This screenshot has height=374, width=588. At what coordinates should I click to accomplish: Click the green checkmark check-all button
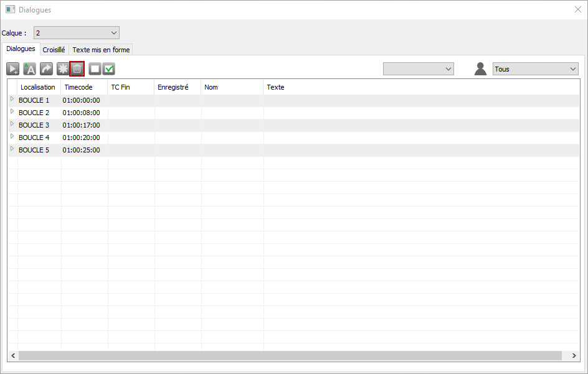(x=109, y=69)
